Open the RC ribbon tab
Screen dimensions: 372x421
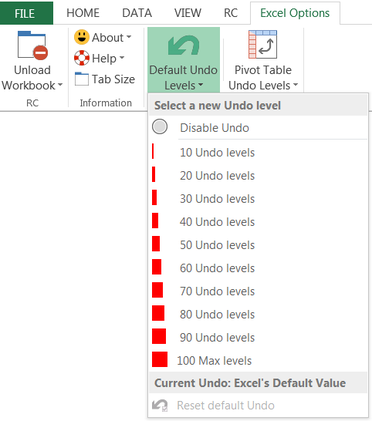tap(231, 13)
